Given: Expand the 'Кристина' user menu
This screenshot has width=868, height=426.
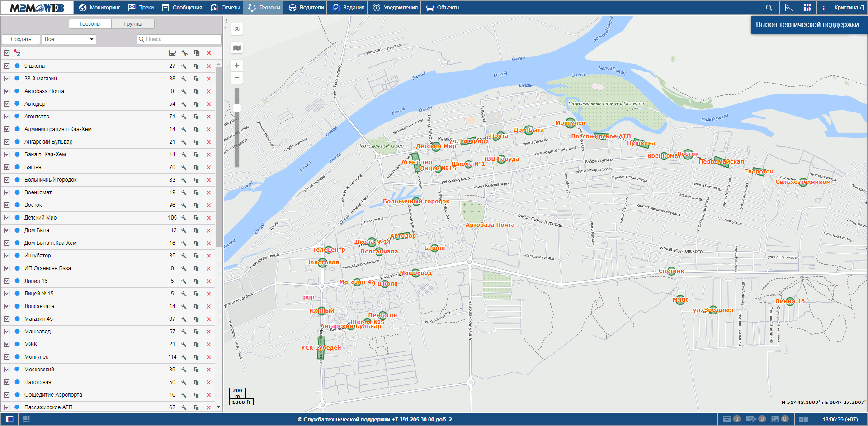Looking at the screenshot, I should tap(849, 8).
